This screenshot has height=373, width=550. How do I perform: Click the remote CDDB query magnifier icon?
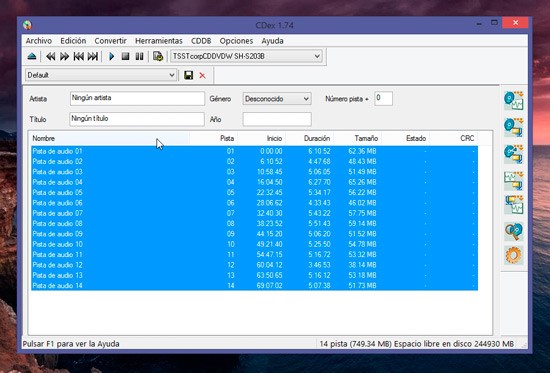[x=514, y=231]
